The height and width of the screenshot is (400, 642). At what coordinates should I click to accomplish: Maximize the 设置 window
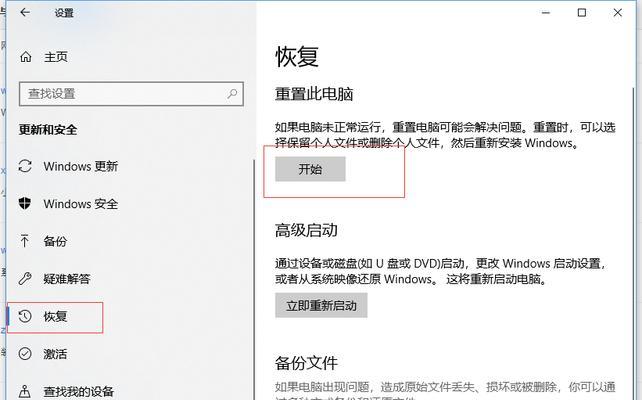[x=581, y=13]
